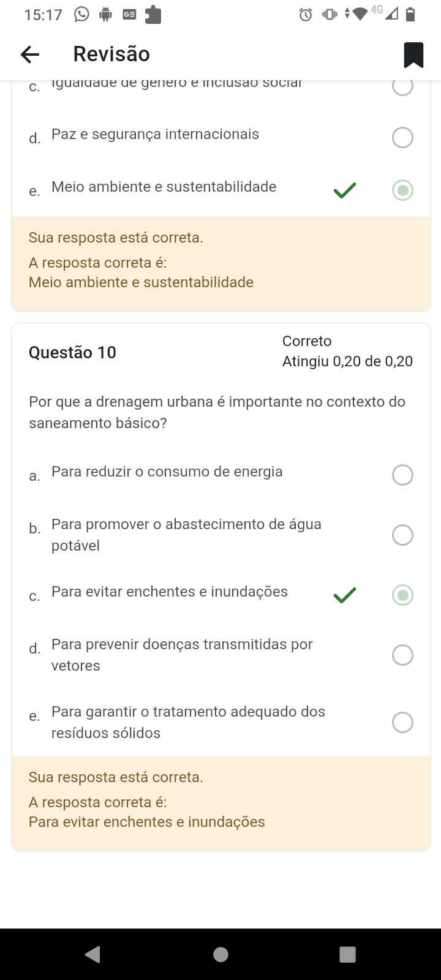Tap the Questão 10 heading
This screenshot has width=441, height=980.
click(72, 352)
